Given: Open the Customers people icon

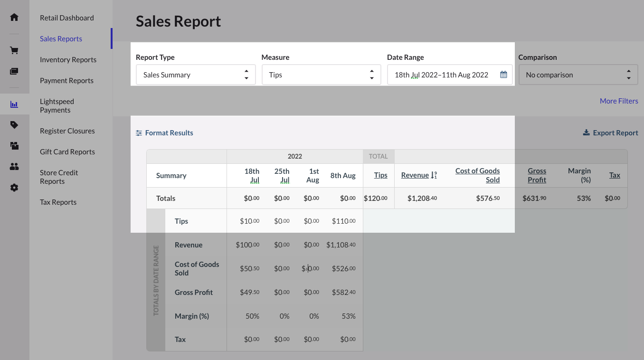Looking at the screenshot, I should tap(14, 167).
